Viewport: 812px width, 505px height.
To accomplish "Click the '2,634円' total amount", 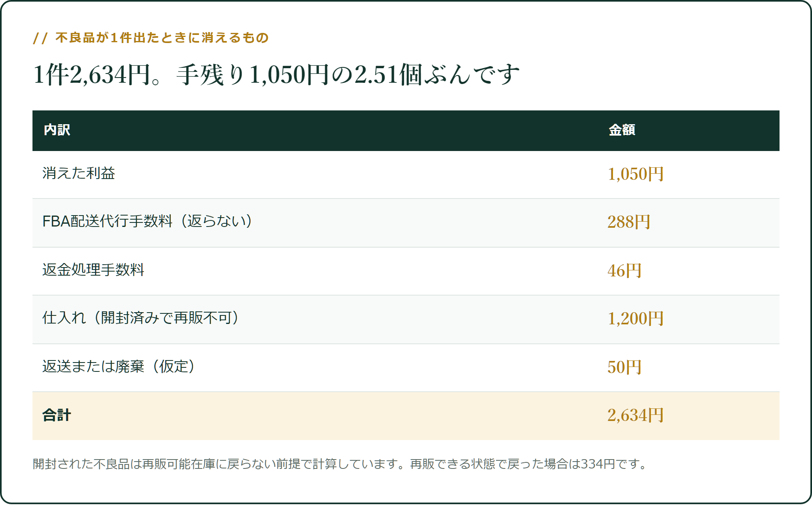I will [x=635, y=415].
